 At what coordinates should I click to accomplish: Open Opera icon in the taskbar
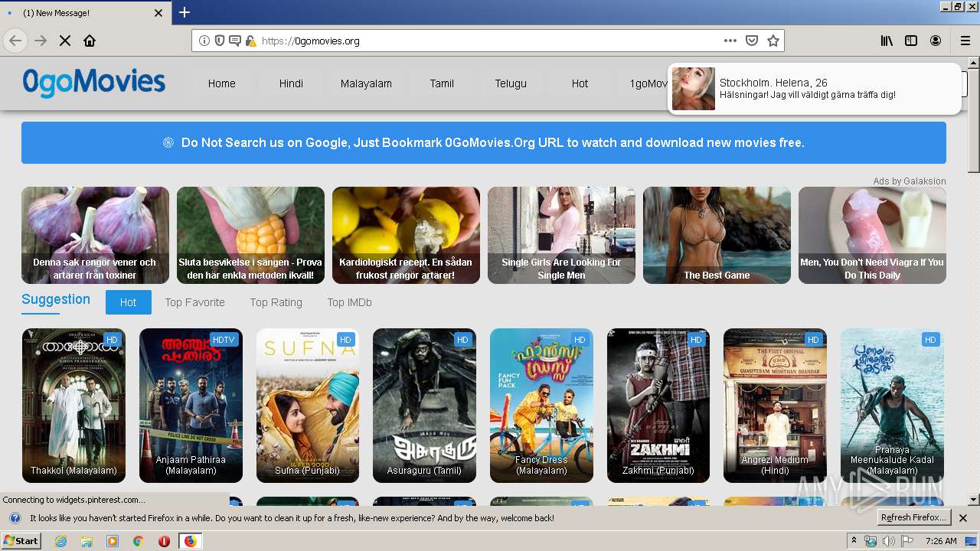164,541
